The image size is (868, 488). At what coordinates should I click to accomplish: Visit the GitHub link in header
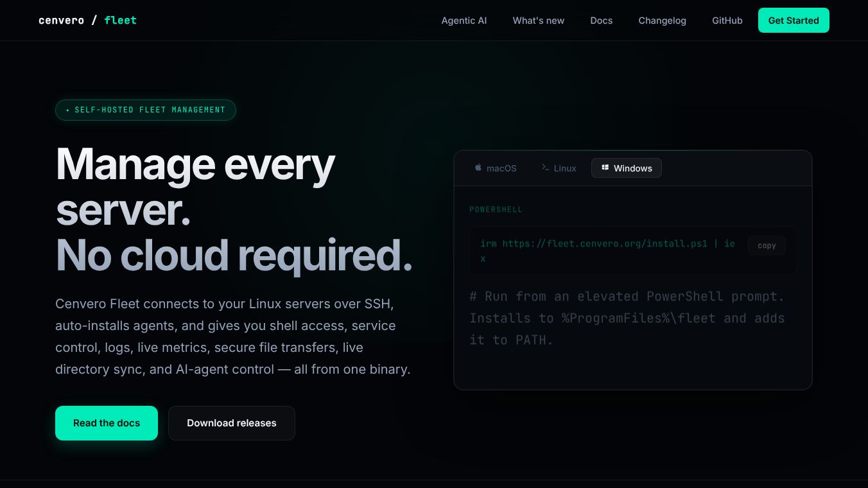pyautogui.click(x=727, y=21)
